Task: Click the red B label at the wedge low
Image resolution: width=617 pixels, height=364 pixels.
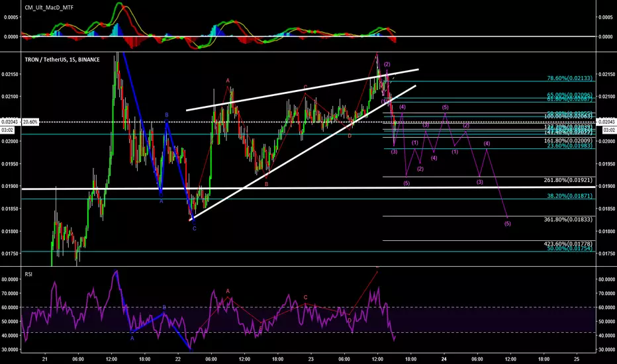Action: click(x=266, y=184)
